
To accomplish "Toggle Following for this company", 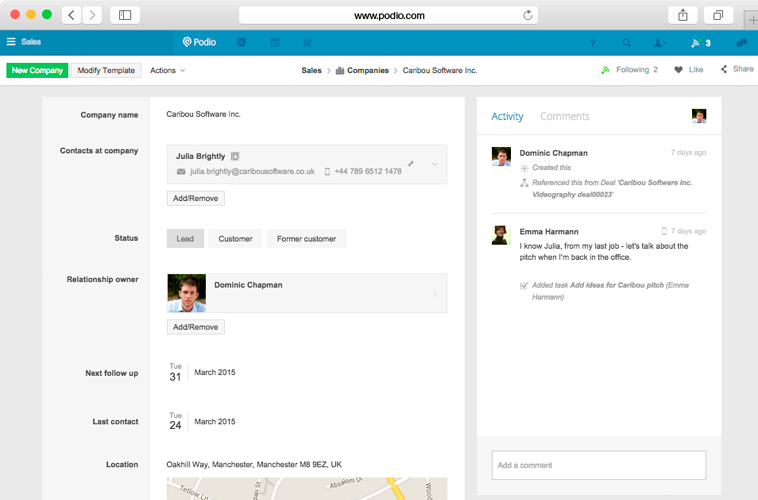I will coord(629,70).
